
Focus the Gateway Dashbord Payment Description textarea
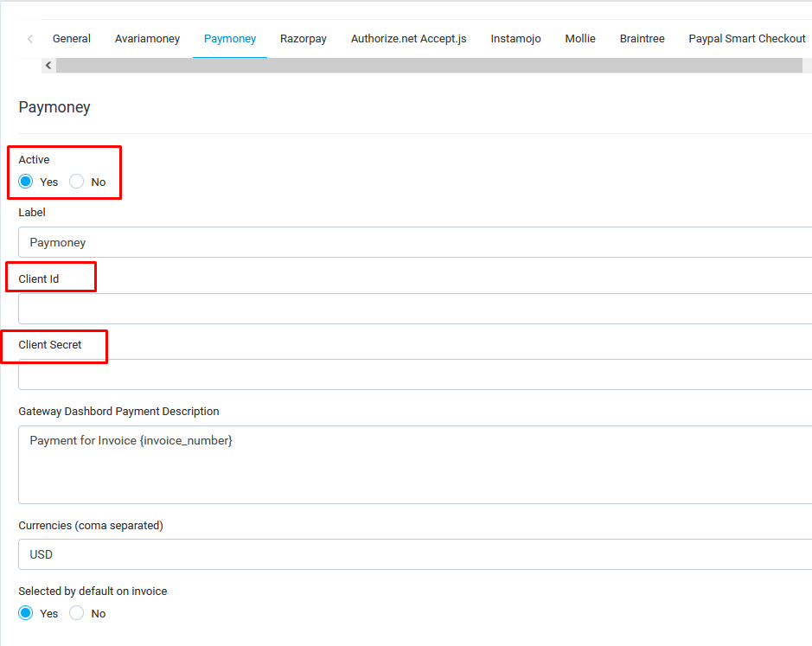point(415,464)
